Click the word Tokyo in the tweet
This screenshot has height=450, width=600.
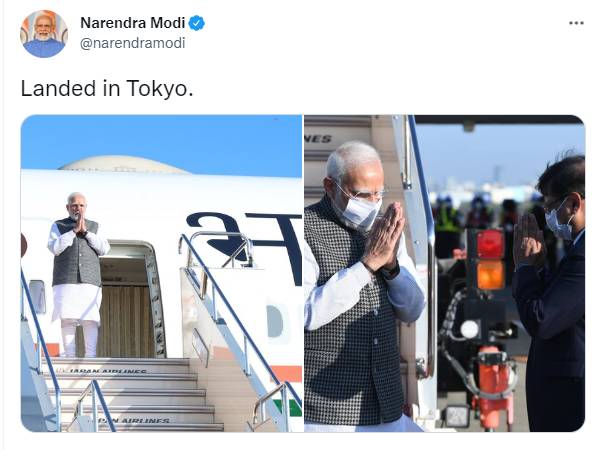pyautogui.click(x=157, y=88)
